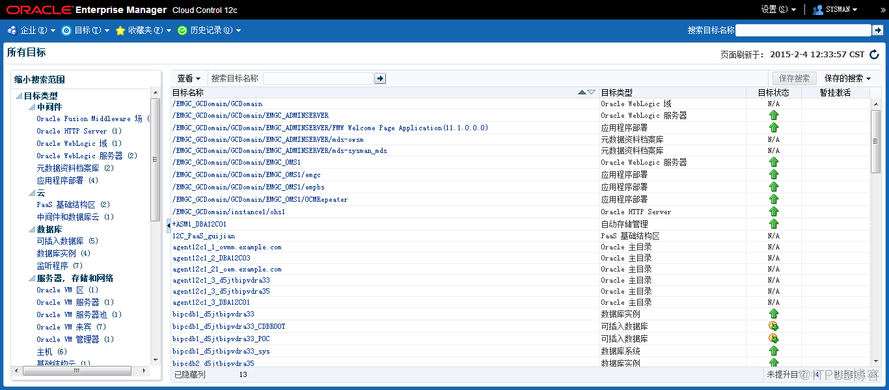Filter by 中间件和数据库云 (1)
This screenshot has width=889, height=390.
[x=75, y=217]
